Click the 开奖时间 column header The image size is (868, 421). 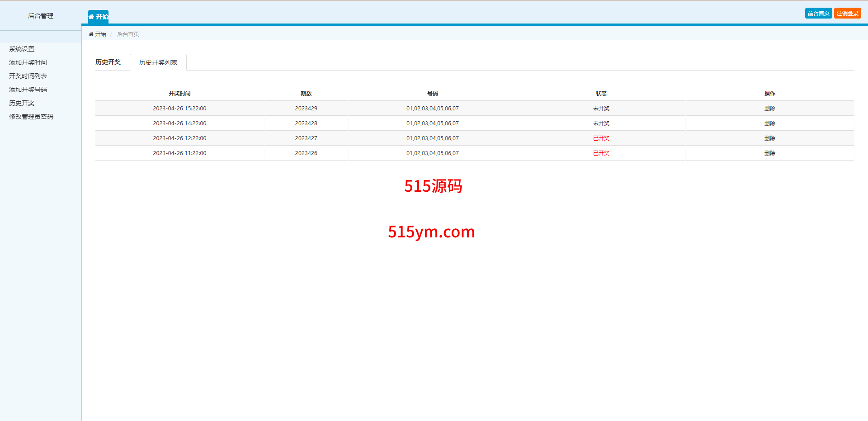pyautogui.click(x=179, y=94)
